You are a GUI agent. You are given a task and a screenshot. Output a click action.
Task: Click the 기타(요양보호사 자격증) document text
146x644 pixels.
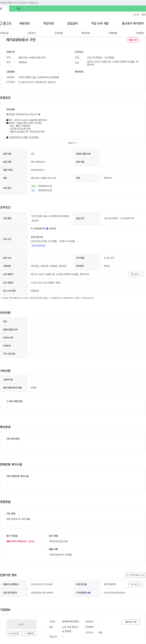point(60,555)
